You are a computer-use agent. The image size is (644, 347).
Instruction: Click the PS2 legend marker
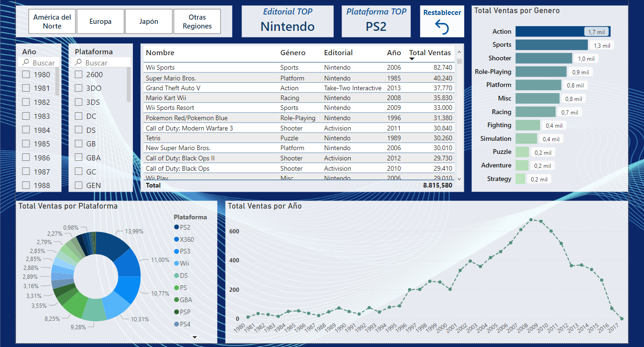point(176,227)
